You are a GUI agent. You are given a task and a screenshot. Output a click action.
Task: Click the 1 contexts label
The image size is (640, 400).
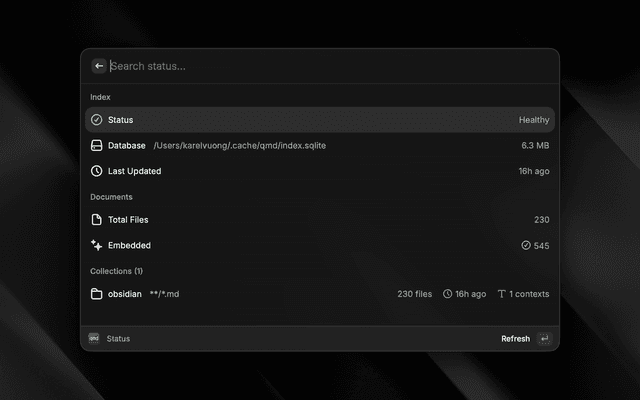(x=522, y=294)
